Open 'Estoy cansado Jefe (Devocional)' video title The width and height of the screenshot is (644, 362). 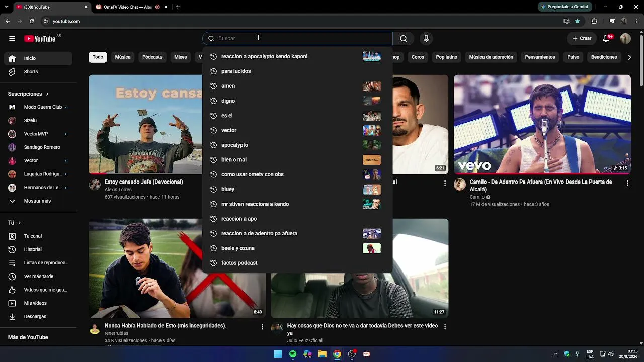point(144,182)
